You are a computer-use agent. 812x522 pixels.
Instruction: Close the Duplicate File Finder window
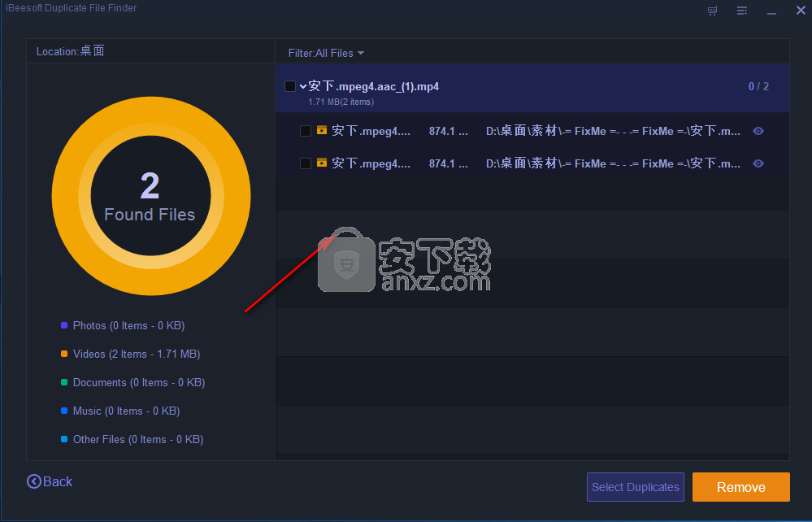coord(801,11)
